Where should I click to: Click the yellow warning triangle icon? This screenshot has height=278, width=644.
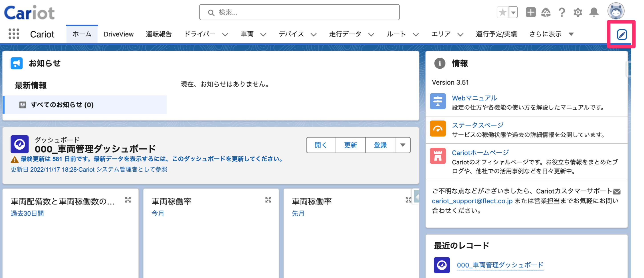point(14,159)
